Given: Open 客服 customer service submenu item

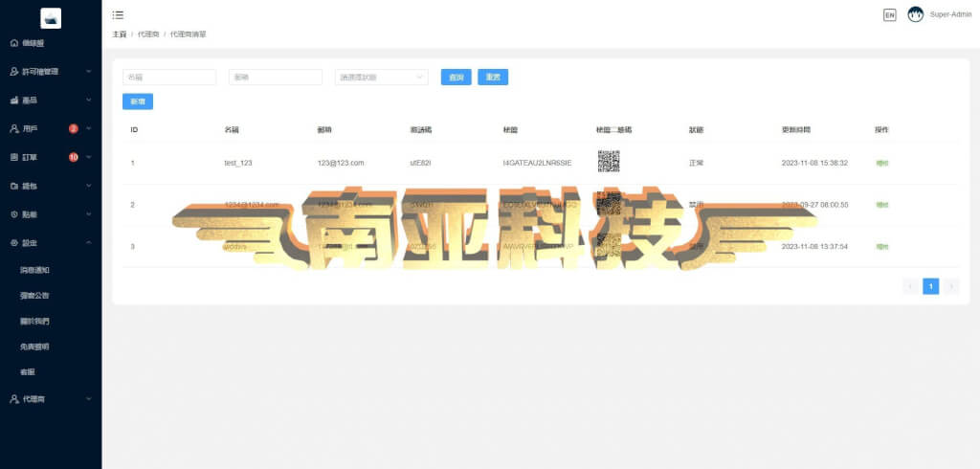Looking at the screenshot, I should (x=28, y=372).
